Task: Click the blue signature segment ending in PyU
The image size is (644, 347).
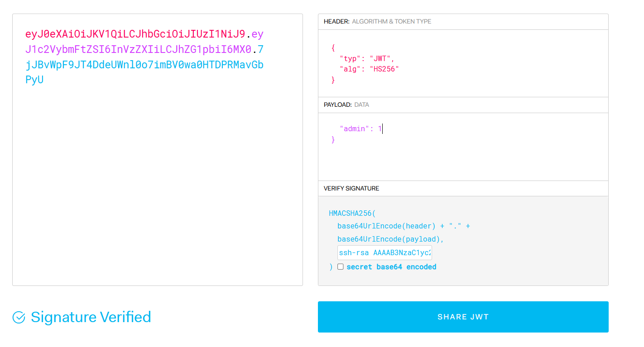Action: (145, 65)
